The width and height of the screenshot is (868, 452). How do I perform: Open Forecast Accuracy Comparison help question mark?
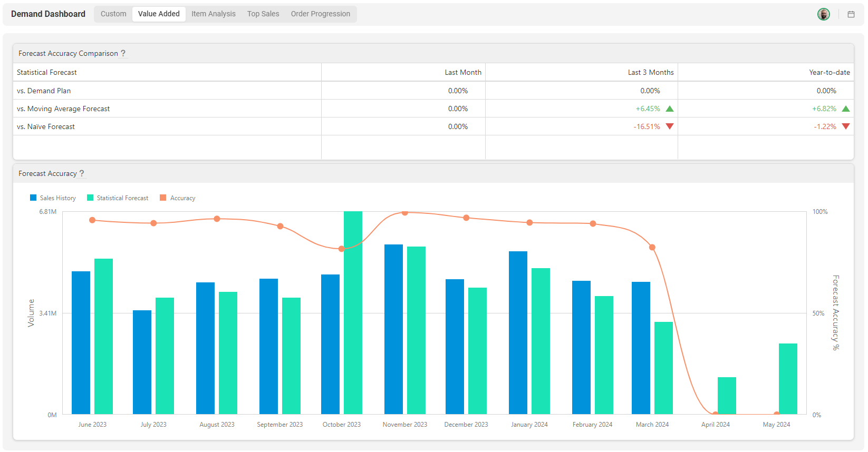(x=123, y=53)
